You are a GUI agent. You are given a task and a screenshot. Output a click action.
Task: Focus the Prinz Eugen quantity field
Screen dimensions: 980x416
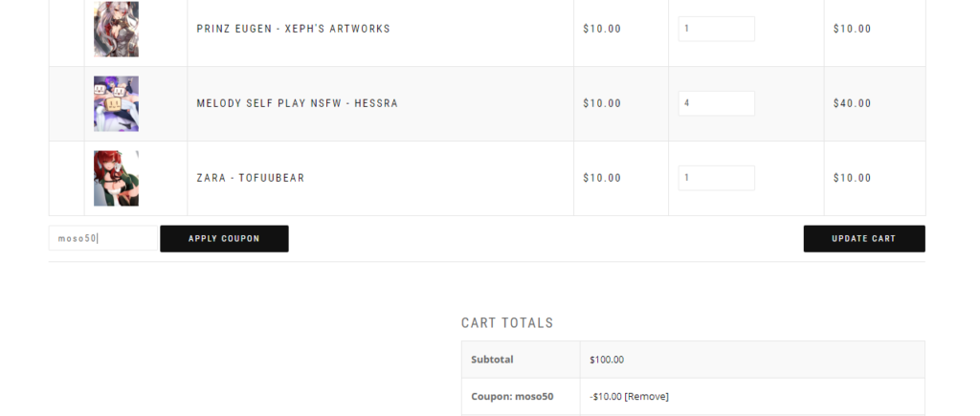[x=716, y=29]
